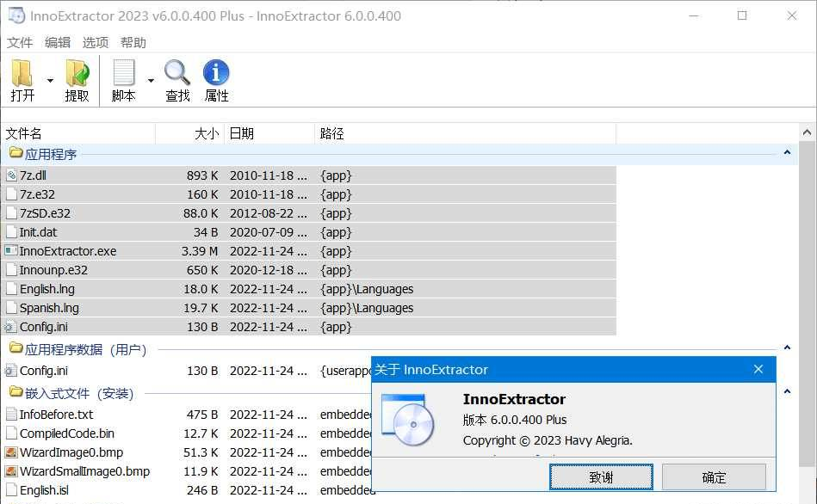Click the {app}\Languages path of English.lng
Viewport: 817px width, 504px height.
[x=367, y=289]
